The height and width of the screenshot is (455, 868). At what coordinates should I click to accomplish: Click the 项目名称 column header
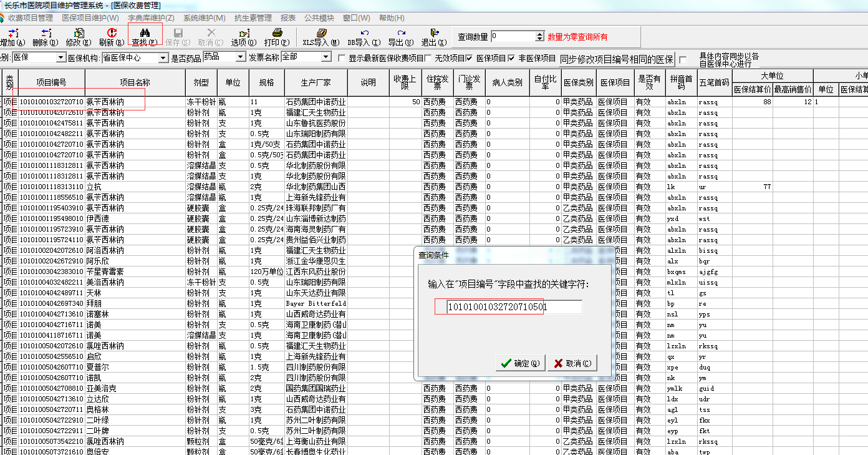tap(135, 82)
